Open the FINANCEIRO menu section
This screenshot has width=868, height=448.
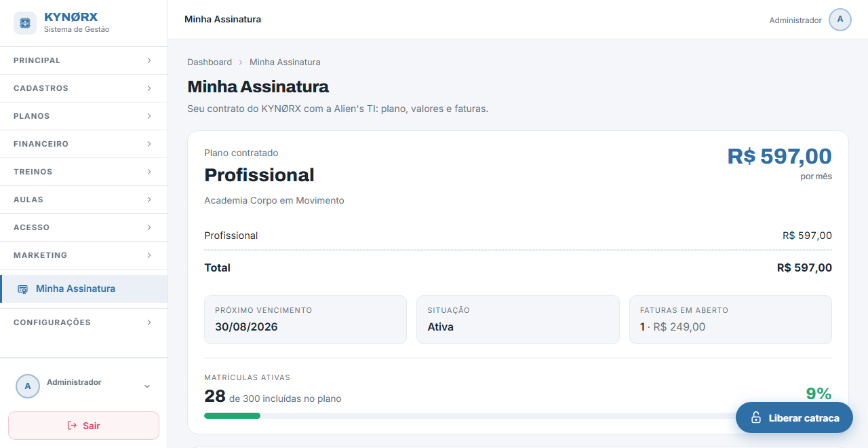[83, 144]
